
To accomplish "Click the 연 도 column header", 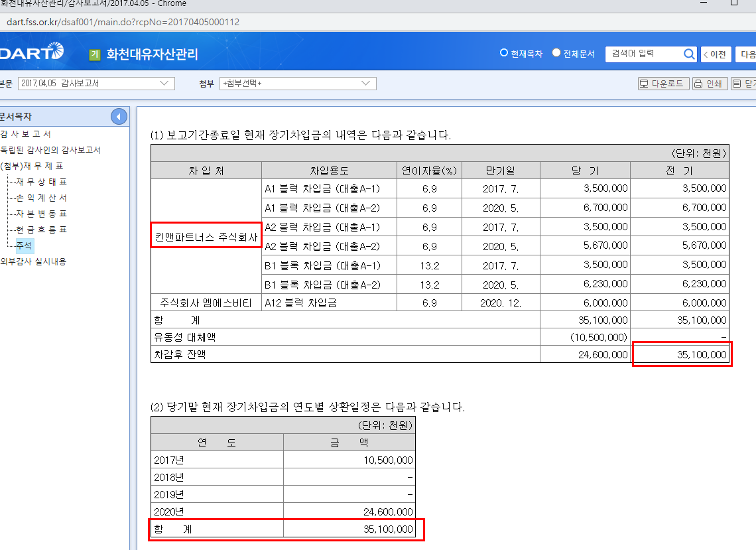I will point(217,443).
